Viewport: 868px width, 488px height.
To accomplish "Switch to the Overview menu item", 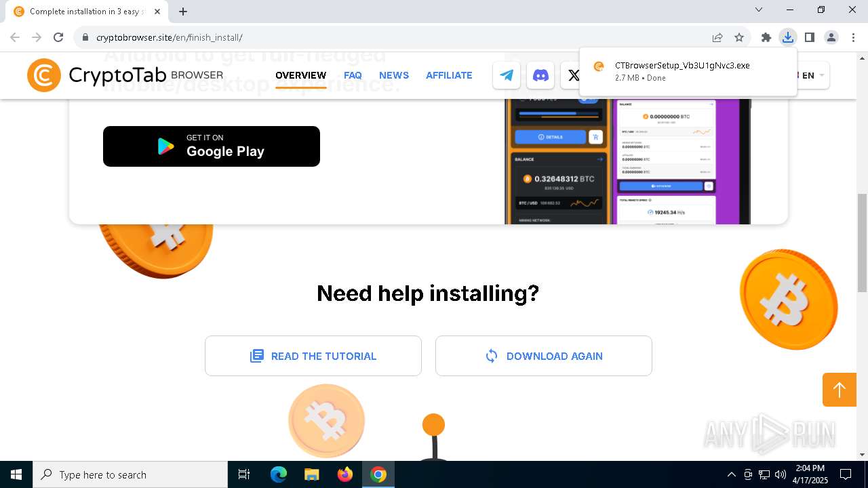I will [x=300, y=75].
